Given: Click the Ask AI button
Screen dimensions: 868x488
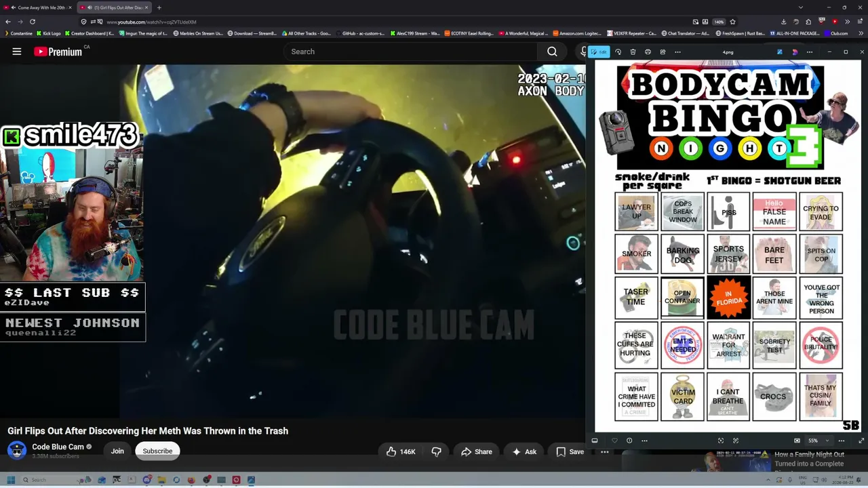Looking at the screenshot, I should tap(524, 452).
